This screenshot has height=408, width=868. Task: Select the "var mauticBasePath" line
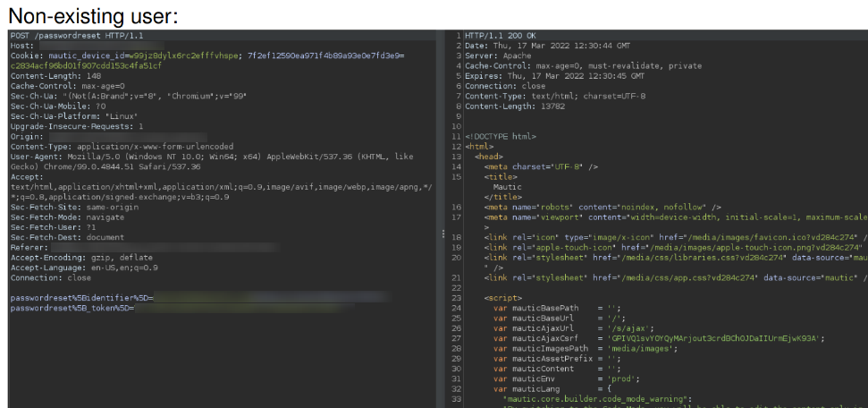(x=558, y=308)
